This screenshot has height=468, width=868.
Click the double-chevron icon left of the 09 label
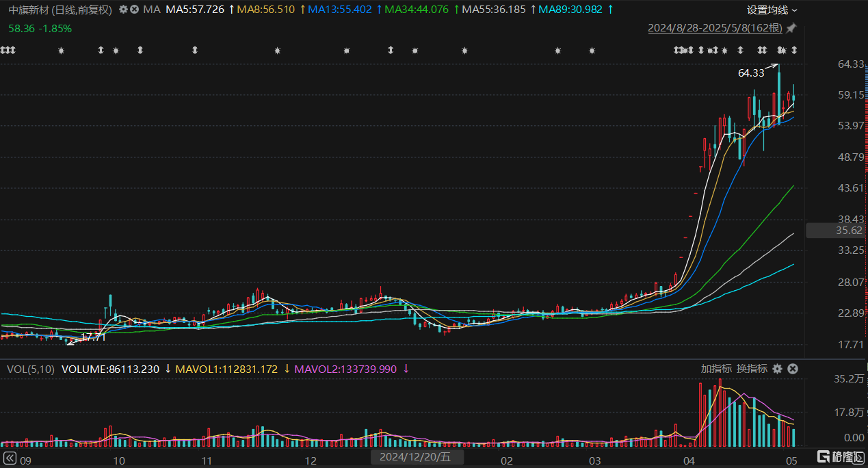(10, 458)
